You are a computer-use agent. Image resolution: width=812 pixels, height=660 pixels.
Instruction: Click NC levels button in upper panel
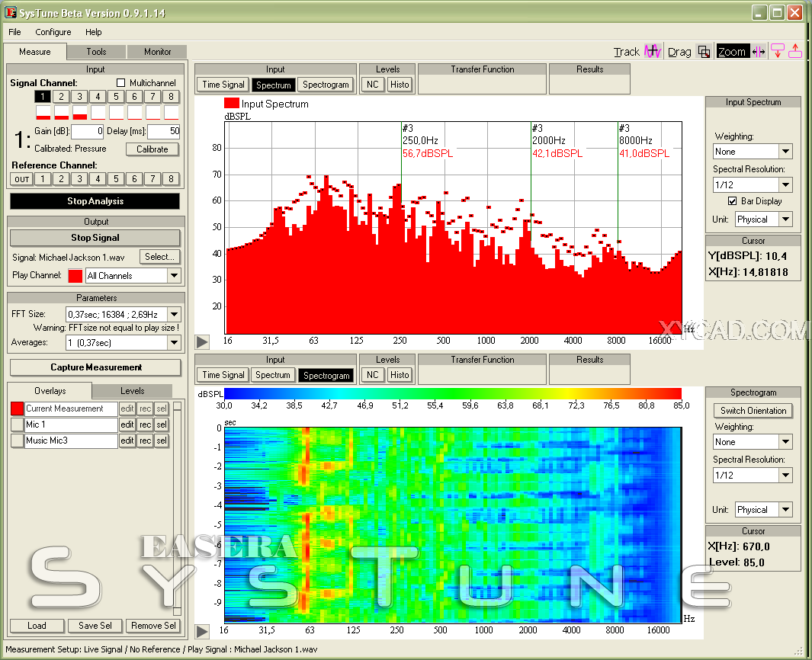coord(372,85)
